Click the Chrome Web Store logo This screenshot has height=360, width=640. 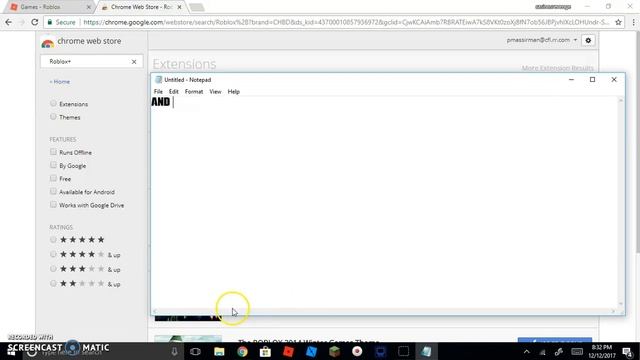point(48,42)
